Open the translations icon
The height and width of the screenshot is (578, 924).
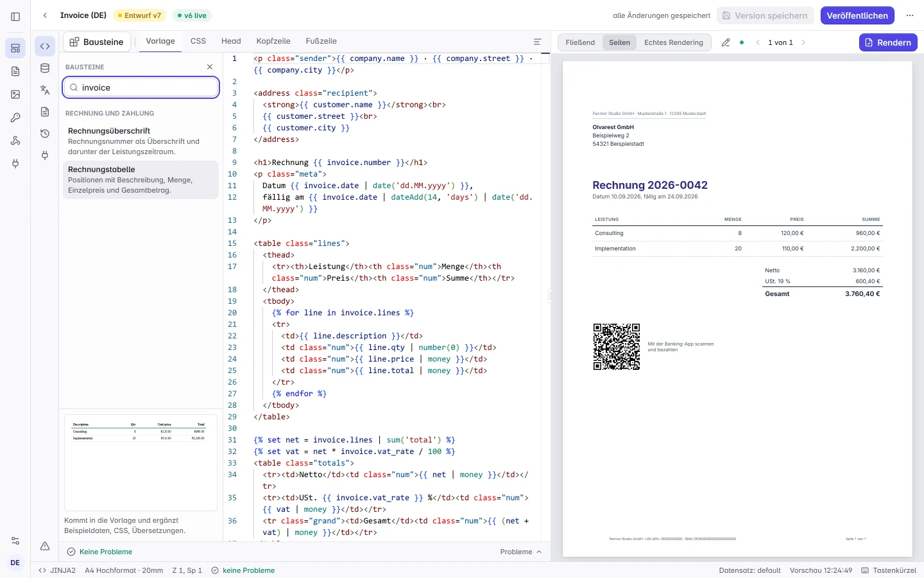pos(45,90)
